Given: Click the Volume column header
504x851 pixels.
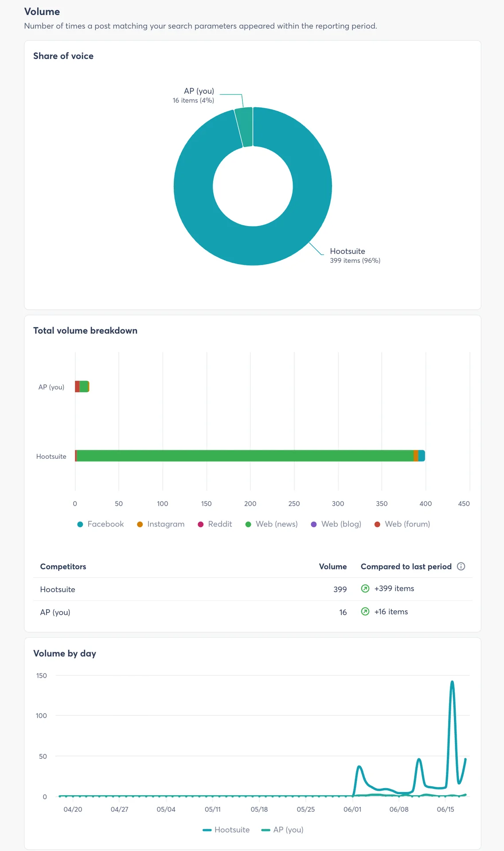Looking at the screenshot, I should pos(333,566).
